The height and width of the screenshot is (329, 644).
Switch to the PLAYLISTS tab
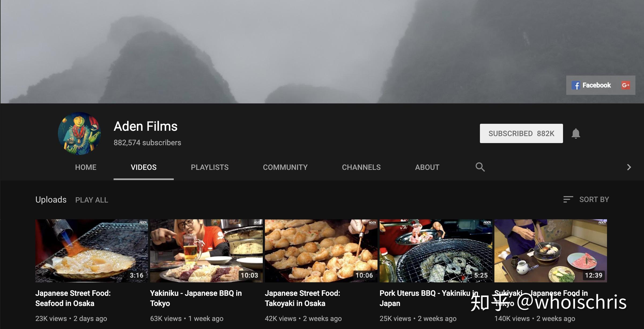click(x=210, y=167)
